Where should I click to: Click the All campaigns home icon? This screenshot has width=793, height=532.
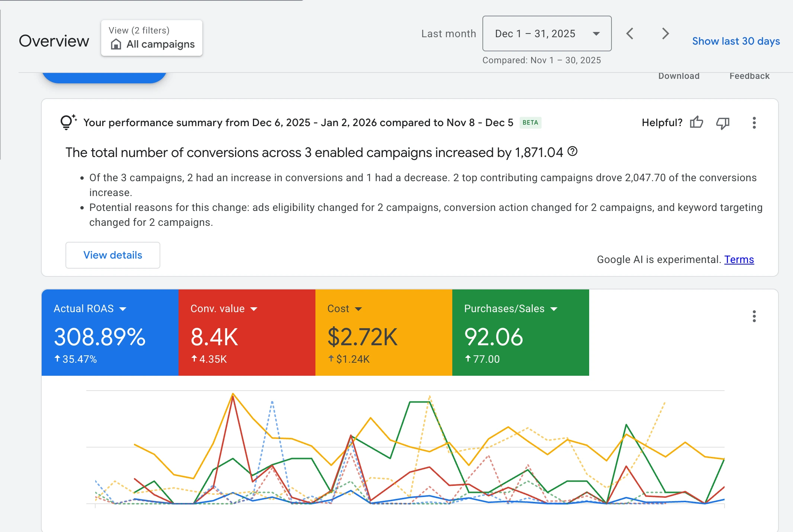(116, 44)
